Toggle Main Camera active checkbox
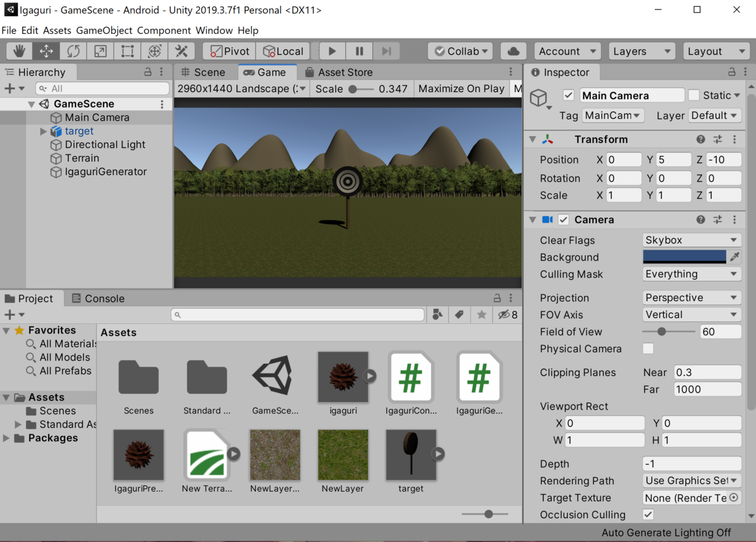This screenshot has height=542, width=756. click(568, 95)
